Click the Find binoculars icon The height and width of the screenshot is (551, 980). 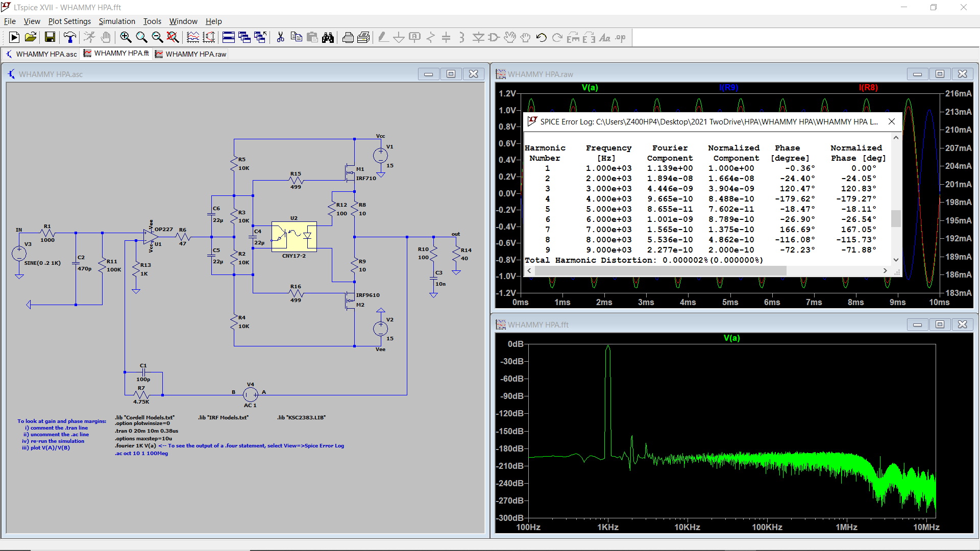coord(328,37)
